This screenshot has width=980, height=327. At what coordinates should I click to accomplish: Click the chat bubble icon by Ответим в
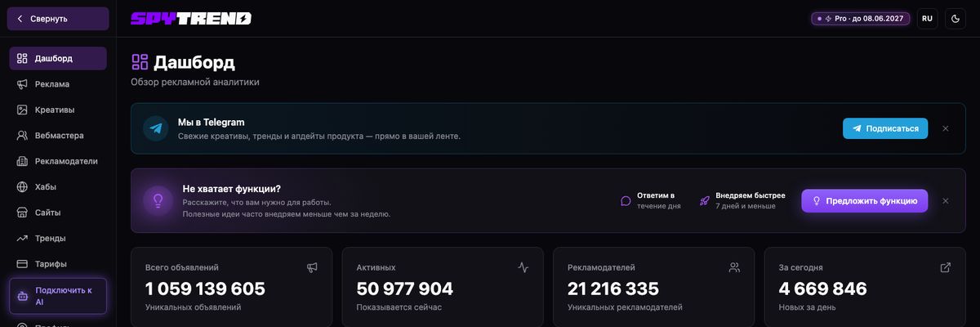coord(626,200)
